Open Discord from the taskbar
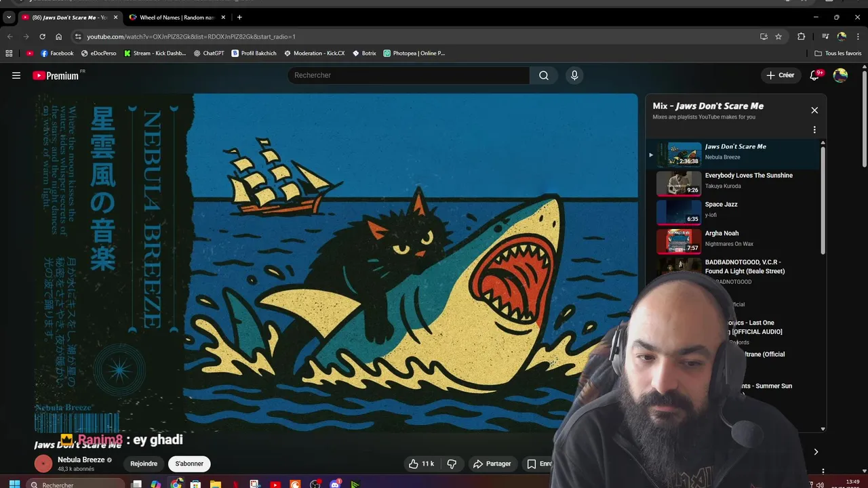 335,484
